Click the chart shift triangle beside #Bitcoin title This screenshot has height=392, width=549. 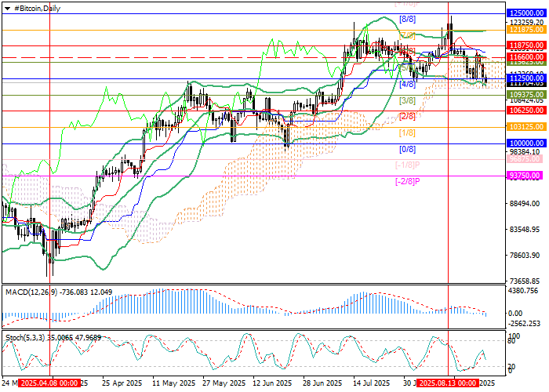click(7, 7)
